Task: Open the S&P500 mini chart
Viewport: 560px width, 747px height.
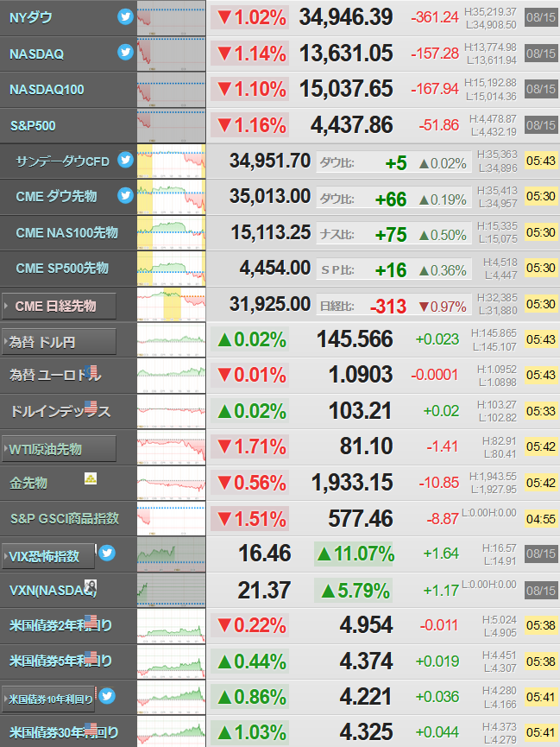Action: 172,125
